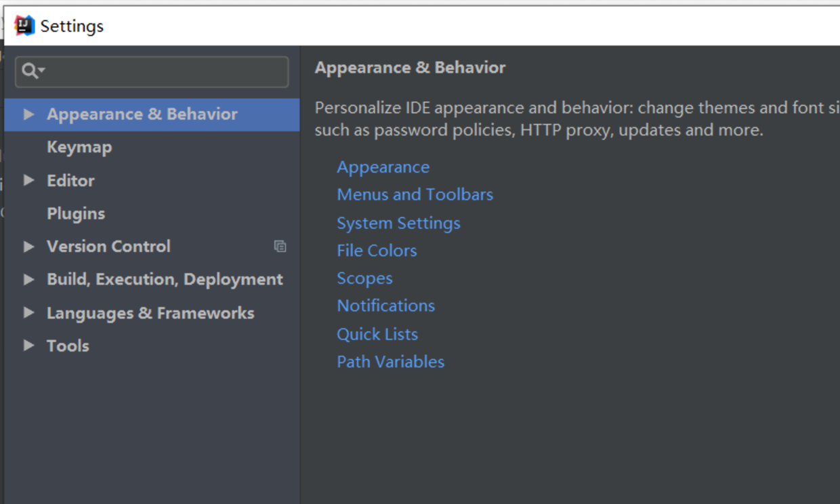Image resolution: width=840 pixels, height=504 pixels.
Task: Expand the Version Control node
Action: [x=28, y=247]
